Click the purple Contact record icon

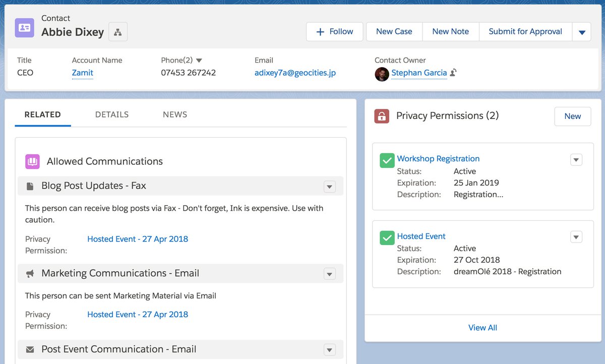click(24, 28)
